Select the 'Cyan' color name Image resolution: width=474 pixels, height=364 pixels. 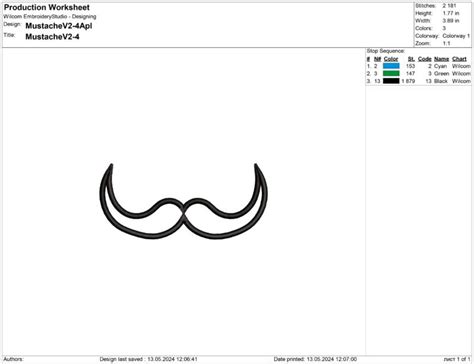440,66
